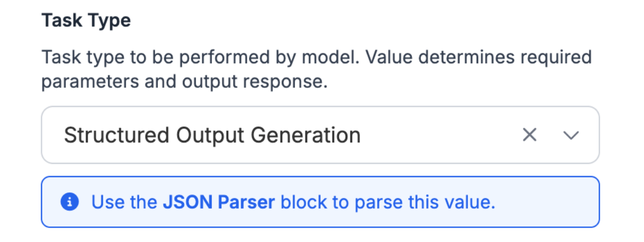644x242 pixels.
Task: Expand the Task Type dropdown chevron
Action: click(571, 135)
